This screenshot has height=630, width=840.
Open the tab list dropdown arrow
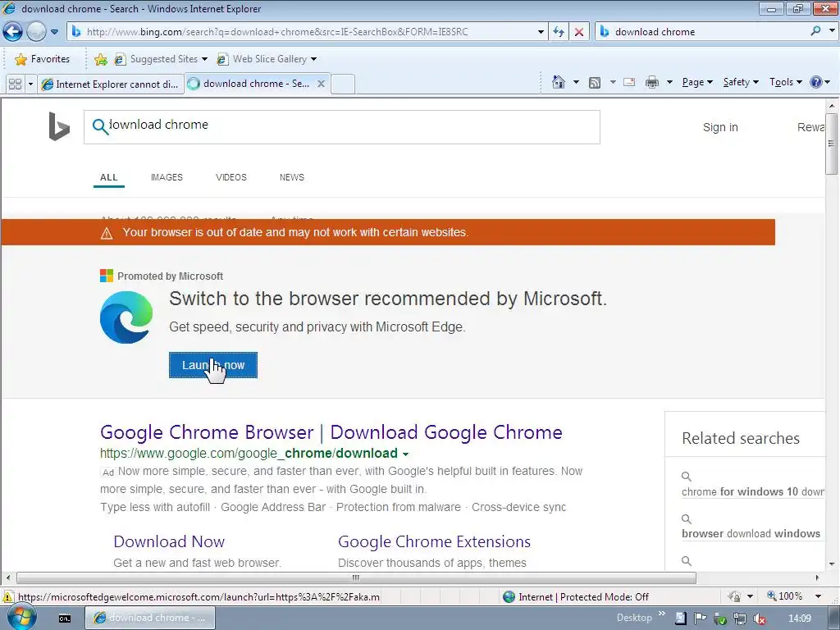tap(30, 84)
